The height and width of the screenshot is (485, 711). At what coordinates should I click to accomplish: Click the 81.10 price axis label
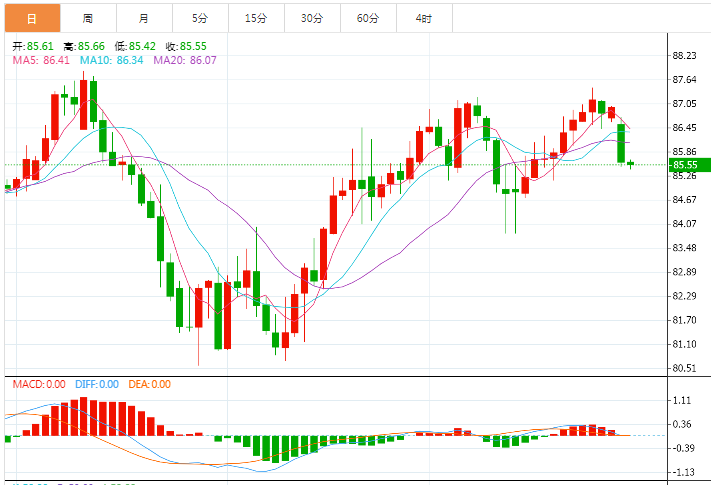(x=685, y=344)
